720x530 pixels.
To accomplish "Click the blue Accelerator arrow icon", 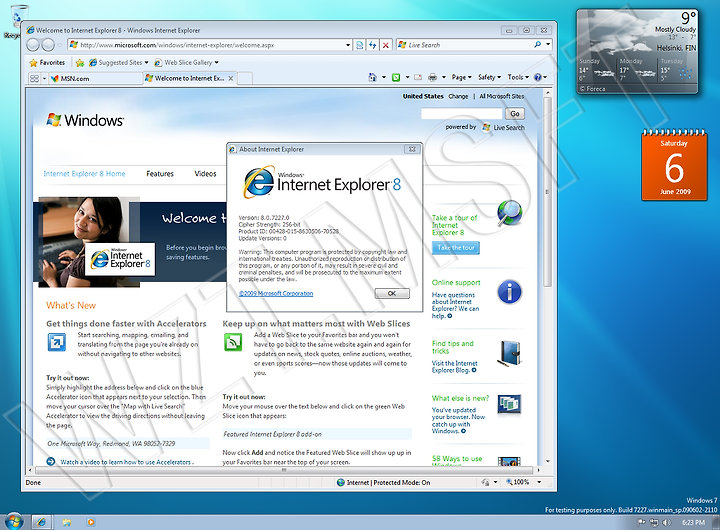I will (x=57, y=342).
